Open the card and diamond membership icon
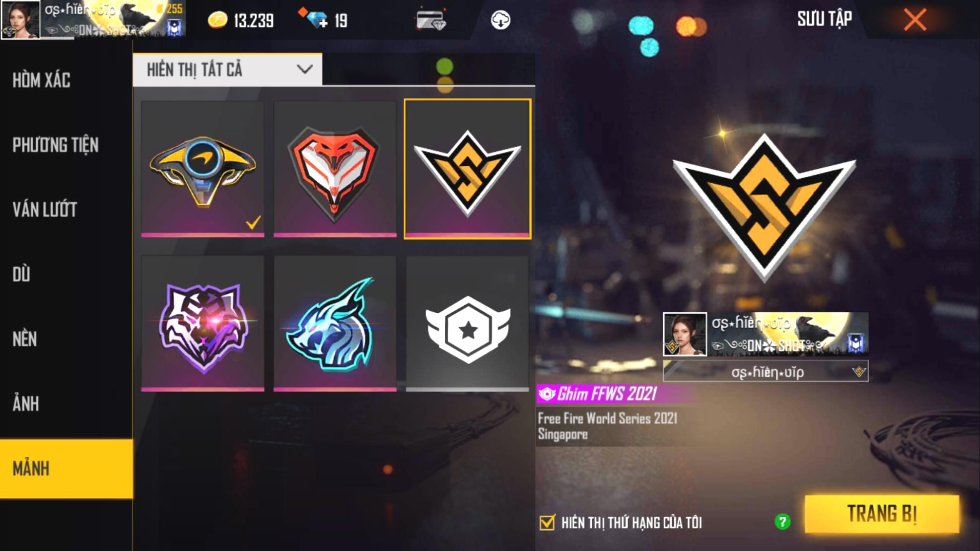This screenshot has height=551, width=980. (430, 20)
